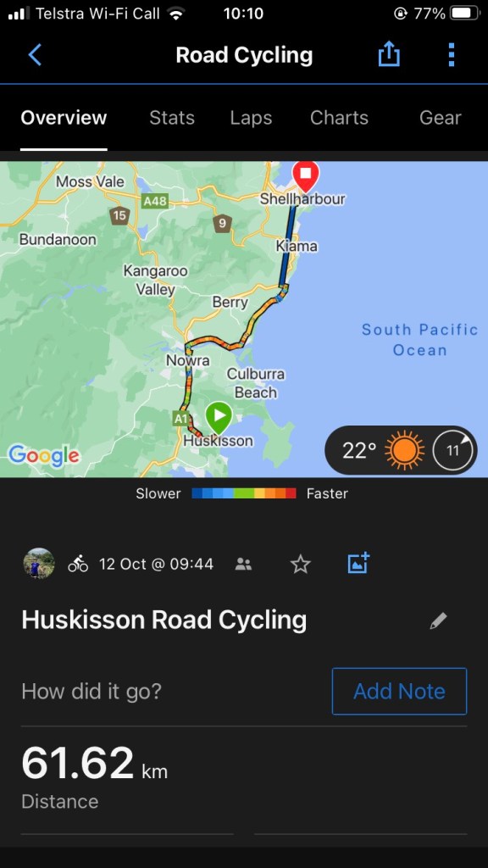Tap the back arrow icon
The height and width of the screenshot is (868, 488).
(x=35, y=55)
